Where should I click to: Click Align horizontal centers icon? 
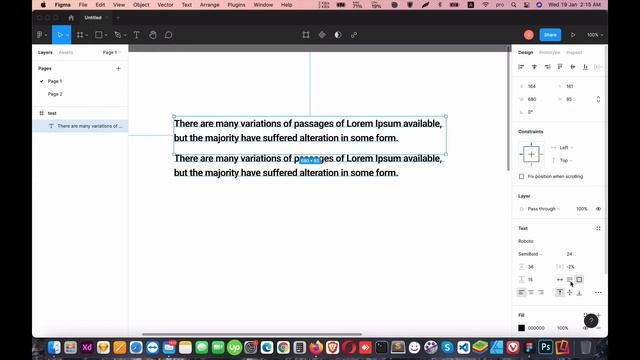click(x=534, y=67)
